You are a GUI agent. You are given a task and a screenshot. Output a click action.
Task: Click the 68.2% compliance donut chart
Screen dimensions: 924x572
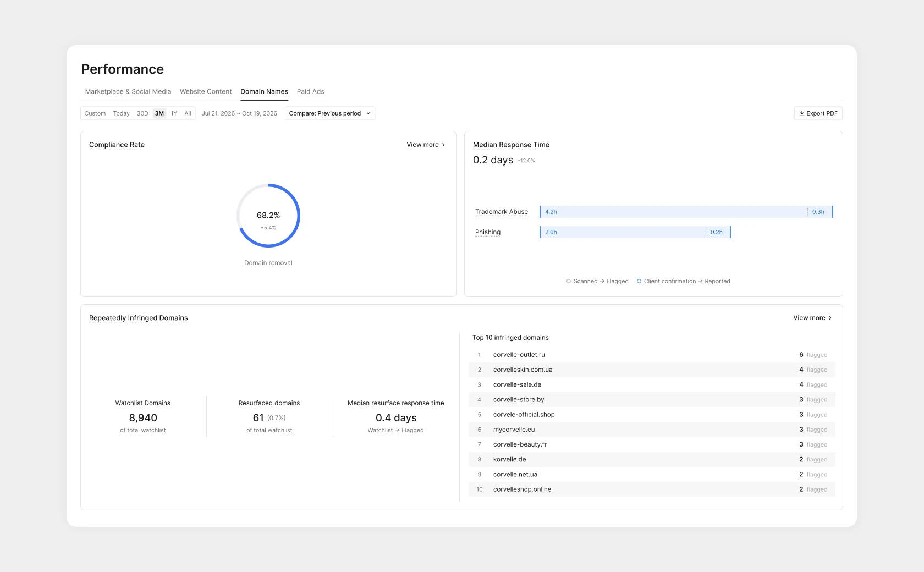(x=268, y=216)
